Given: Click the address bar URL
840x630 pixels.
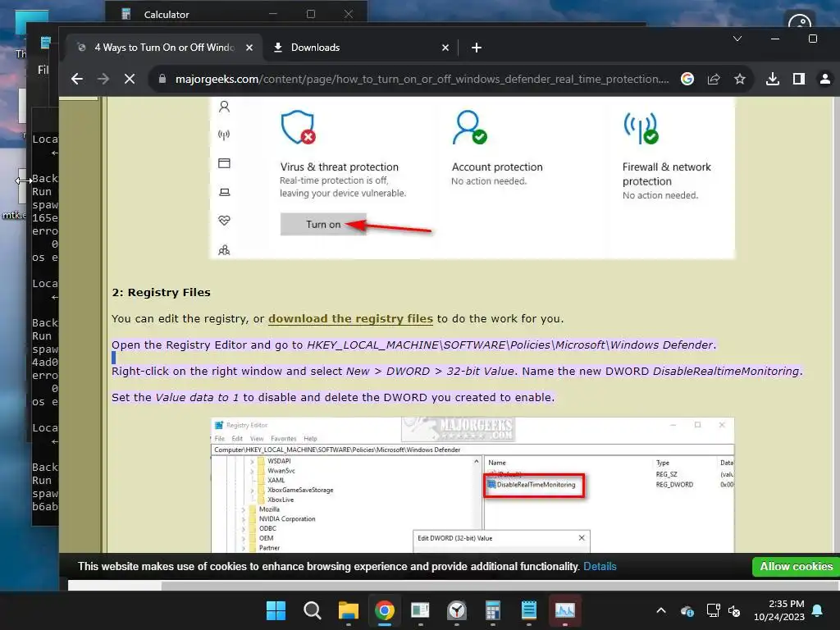Looking at the screenshot, I should (422, 80).
